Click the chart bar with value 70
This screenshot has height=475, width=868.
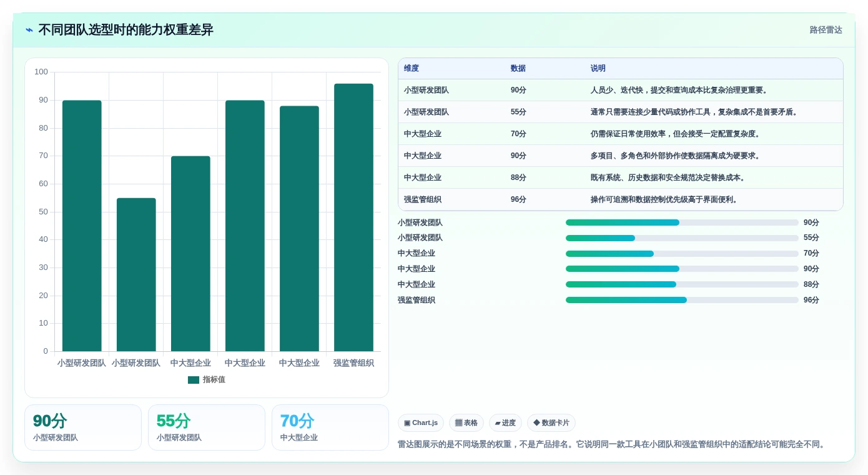(190, 254)
